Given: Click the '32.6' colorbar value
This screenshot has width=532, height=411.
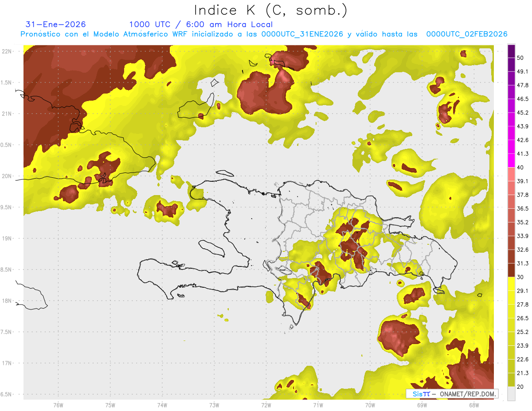Looking at the screenshot, I should coord(522,250).
